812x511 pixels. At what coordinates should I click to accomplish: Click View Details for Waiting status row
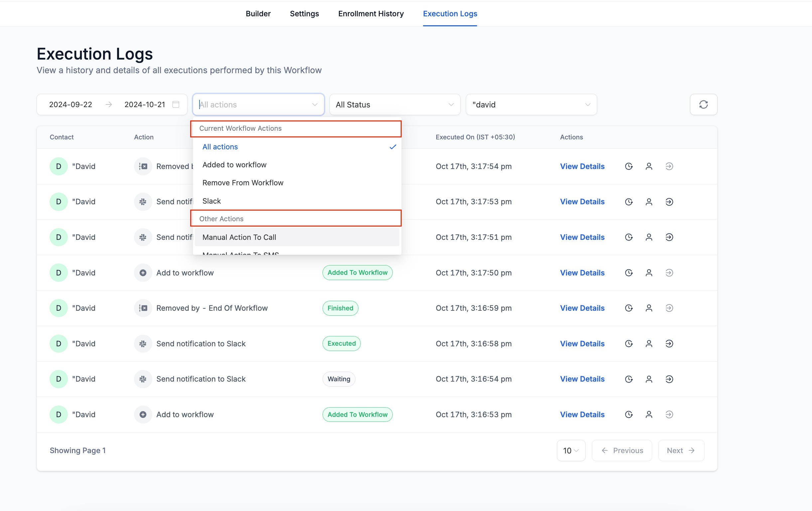(x=582, y=379)
